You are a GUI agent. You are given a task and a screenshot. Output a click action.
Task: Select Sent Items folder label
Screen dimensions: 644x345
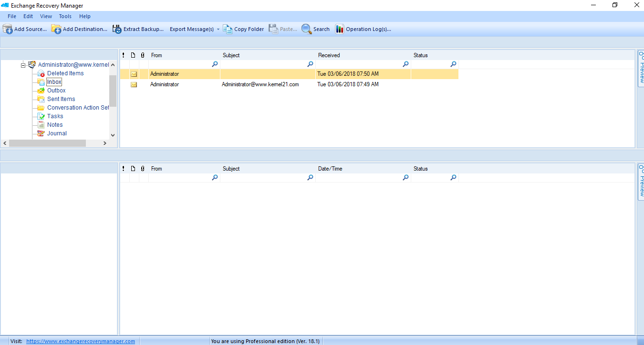tap(61, 99)
